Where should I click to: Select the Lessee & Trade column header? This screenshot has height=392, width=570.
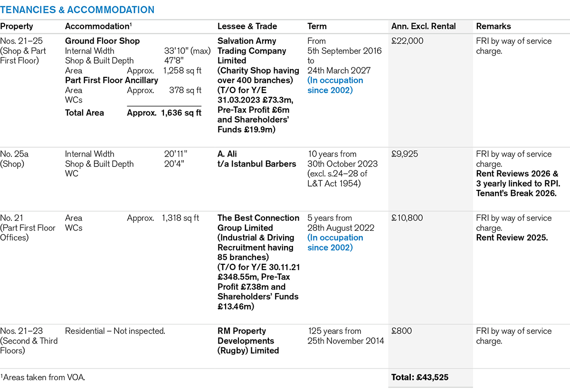[x=247, y=27]
